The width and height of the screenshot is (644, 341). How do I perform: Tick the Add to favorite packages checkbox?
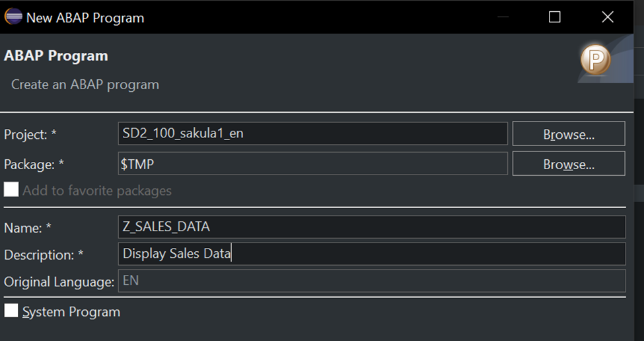tap(11, 190)
